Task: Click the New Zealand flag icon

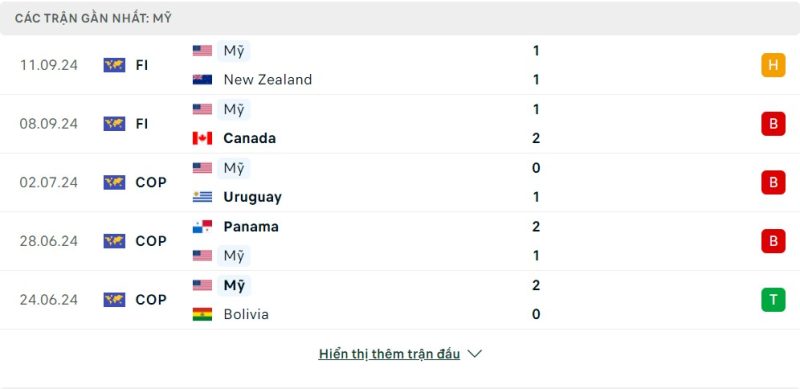Action: (202, 80)
